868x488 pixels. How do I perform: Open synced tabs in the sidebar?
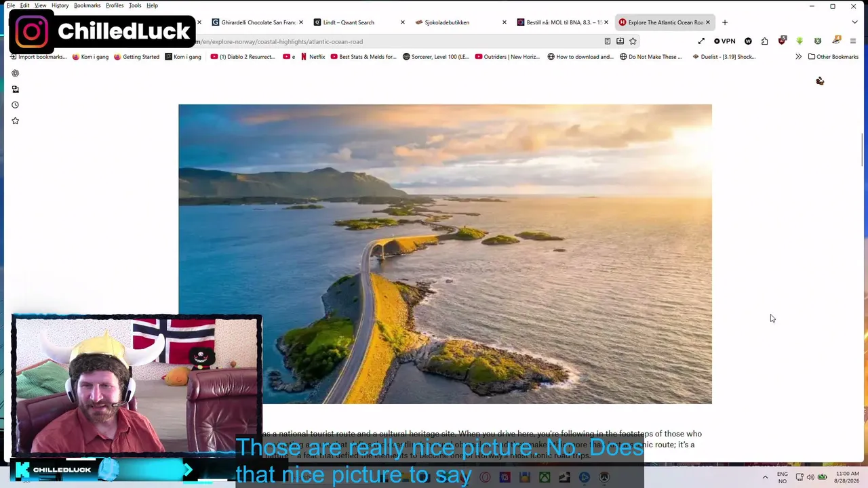pyautogui.click(x=15, y=89)
